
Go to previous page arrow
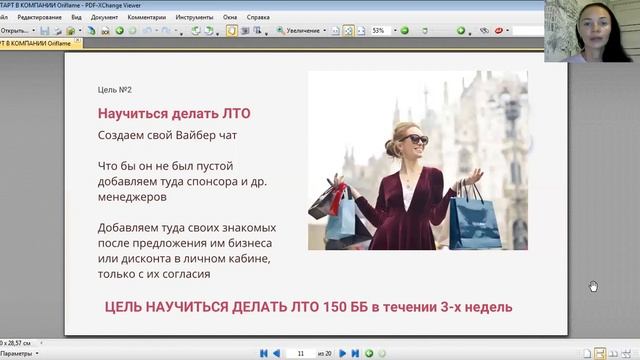click(276, 353)
